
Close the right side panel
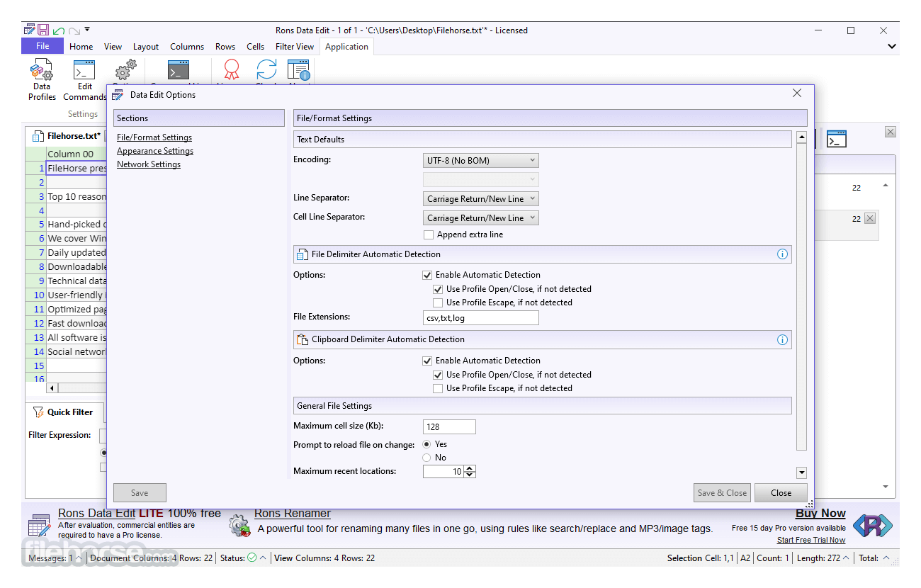tap(891, 132)
